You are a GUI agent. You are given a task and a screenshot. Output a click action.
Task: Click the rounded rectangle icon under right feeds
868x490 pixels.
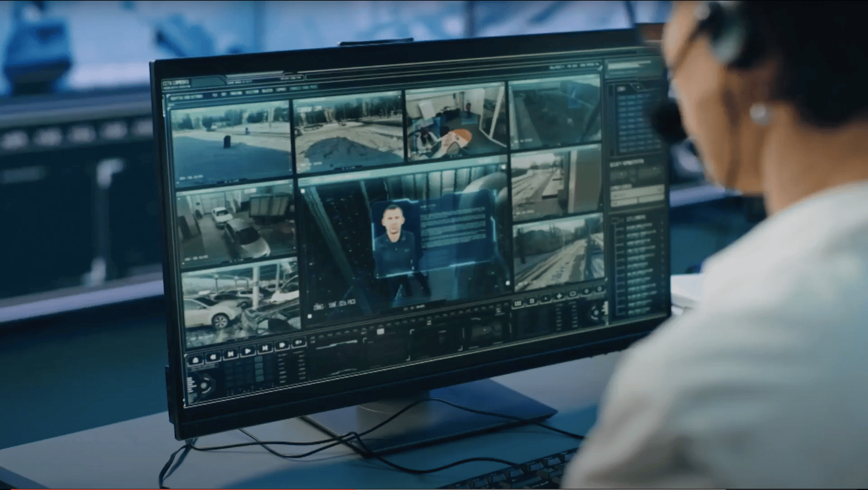[573, 294]
